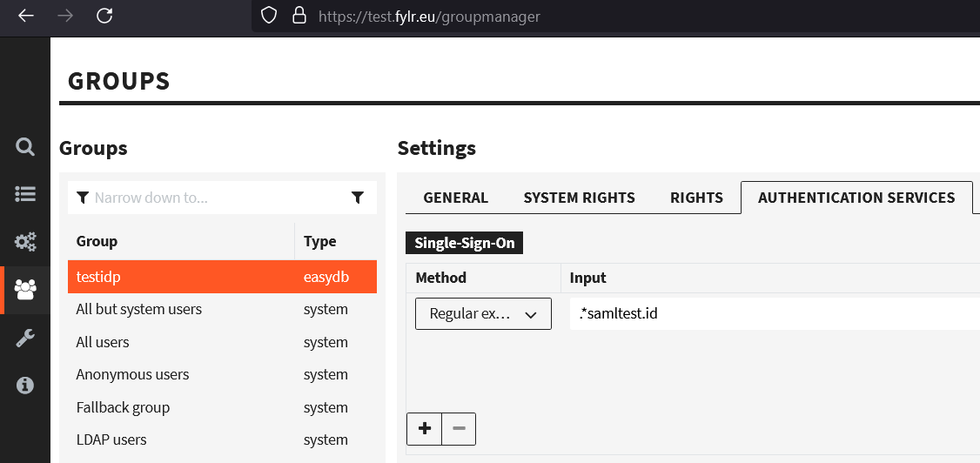Switch to the General tab
Image resolution: width=980 pixels, height=463 pixels.
coord(455,198)
